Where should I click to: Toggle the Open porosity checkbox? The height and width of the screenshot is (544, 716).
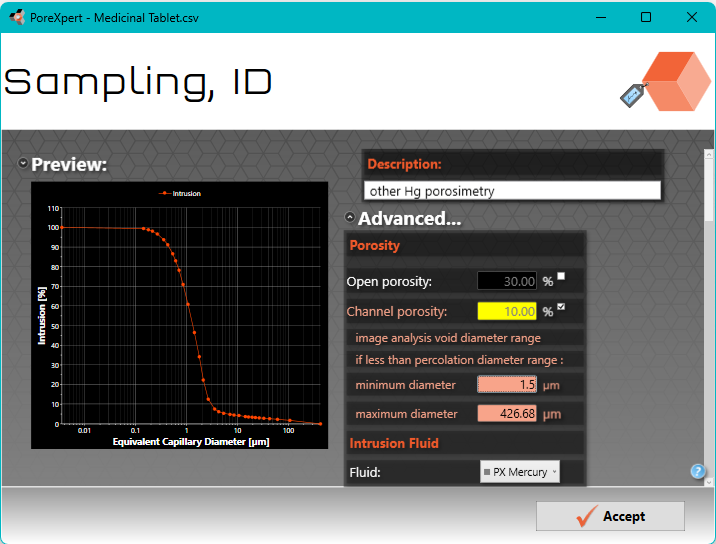point(561,276)
